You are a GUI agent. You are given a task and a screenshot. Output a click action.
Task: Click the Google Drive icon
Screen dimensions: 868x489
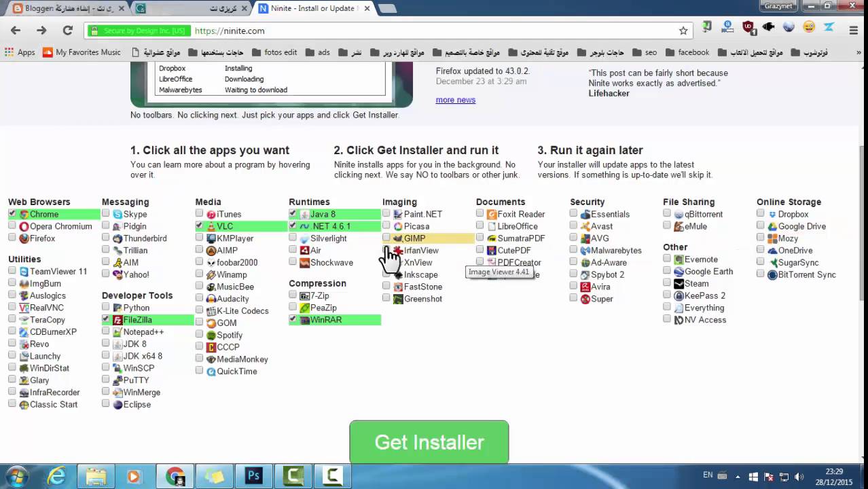[x=772, y=226]
